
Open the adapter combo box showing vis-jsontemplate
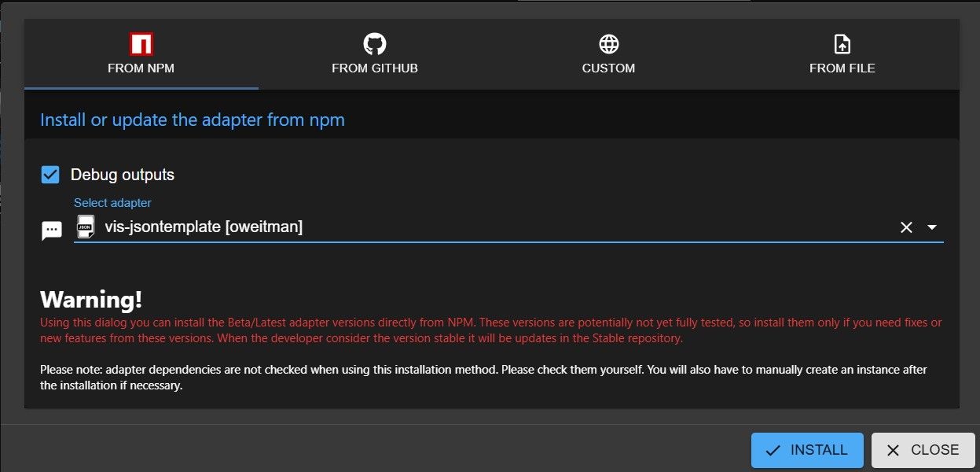click(508, 227)
